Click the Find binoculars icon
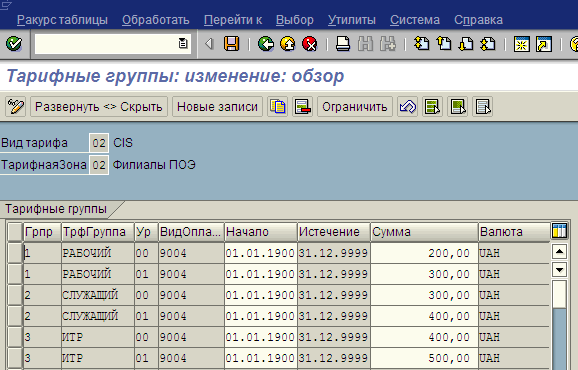 point(365,44)
